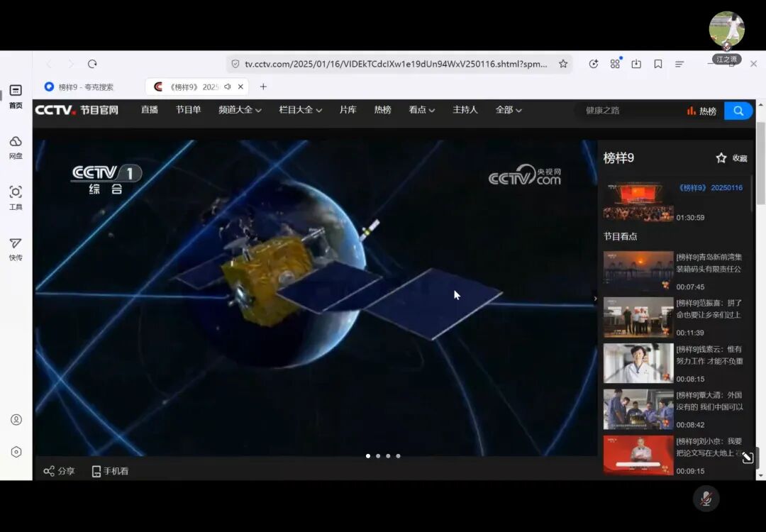Expand the 频道大全 dropdown menu
766x532 pixels.
(240, 110)
